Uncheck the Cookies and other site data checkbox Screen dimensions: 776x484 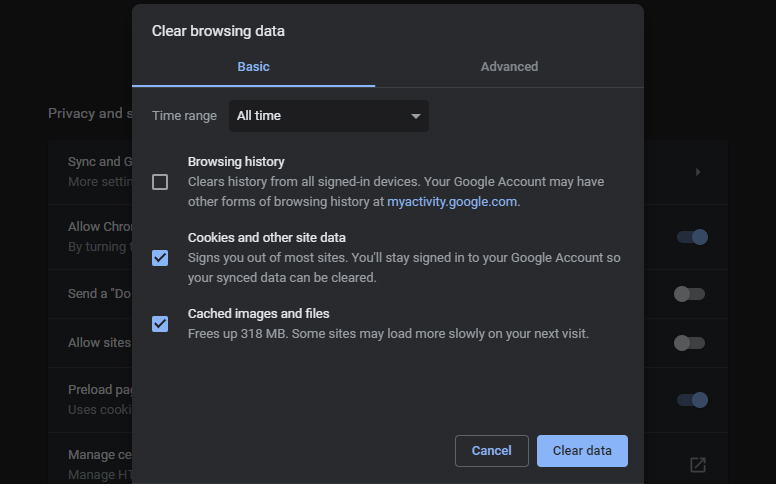[160, 258]
